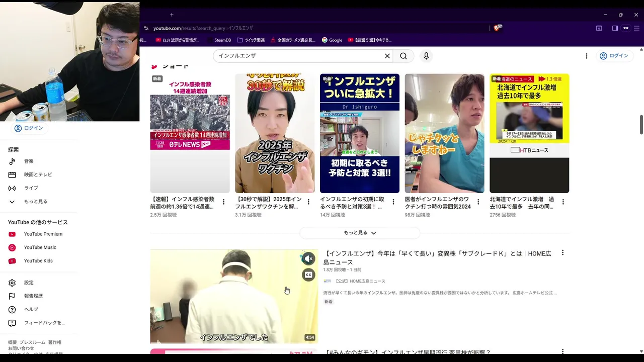Click the 概要 footer link
Image resolution: width=644 pixels, height=362 pixels.
pos(13,342)
